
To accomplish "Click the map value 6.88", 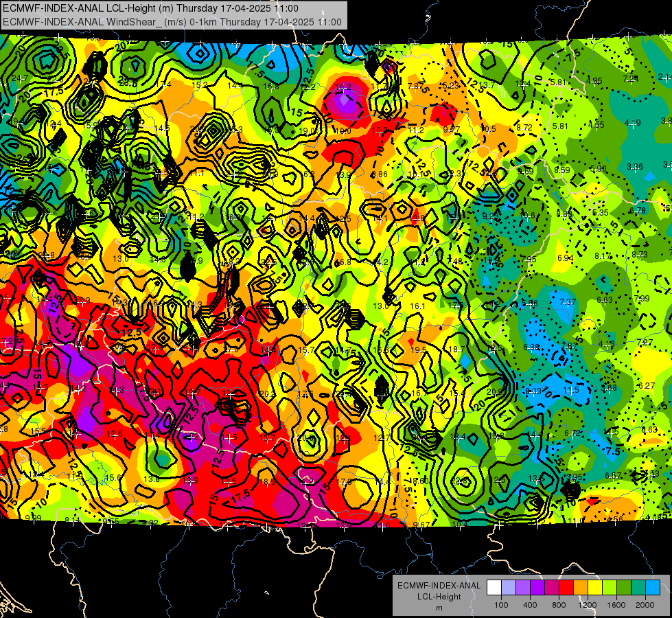I will (x=531, y=347).
